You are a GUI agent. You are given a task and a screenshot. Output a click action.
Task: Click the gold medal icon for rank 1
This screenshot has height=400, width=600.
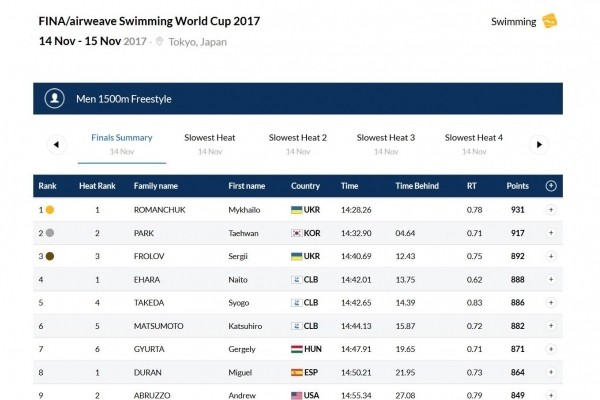tap(50, 210)
